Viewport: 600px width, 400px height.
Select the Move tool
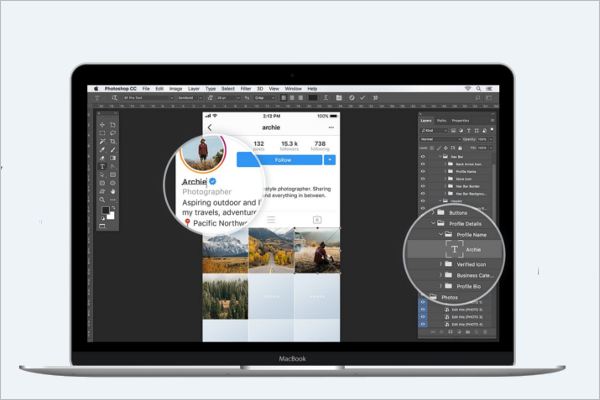pyautogui.click(x=102, y=125)
